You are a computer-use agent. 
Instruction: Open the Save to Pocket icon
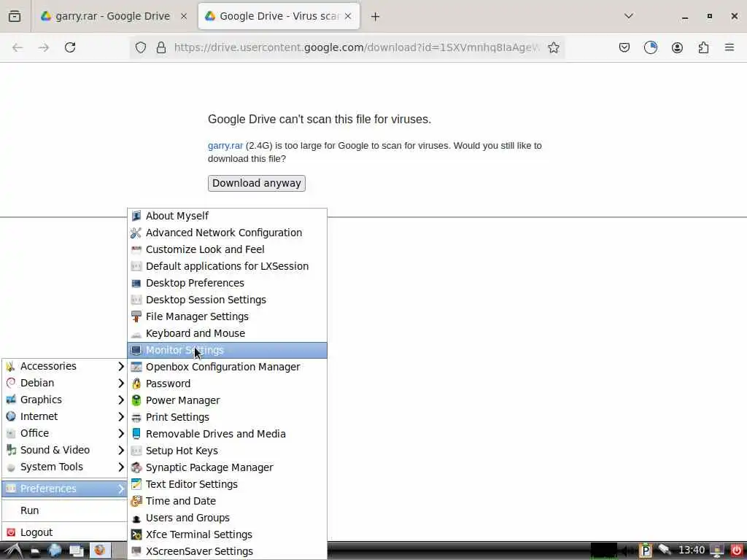tap(624, 47)
